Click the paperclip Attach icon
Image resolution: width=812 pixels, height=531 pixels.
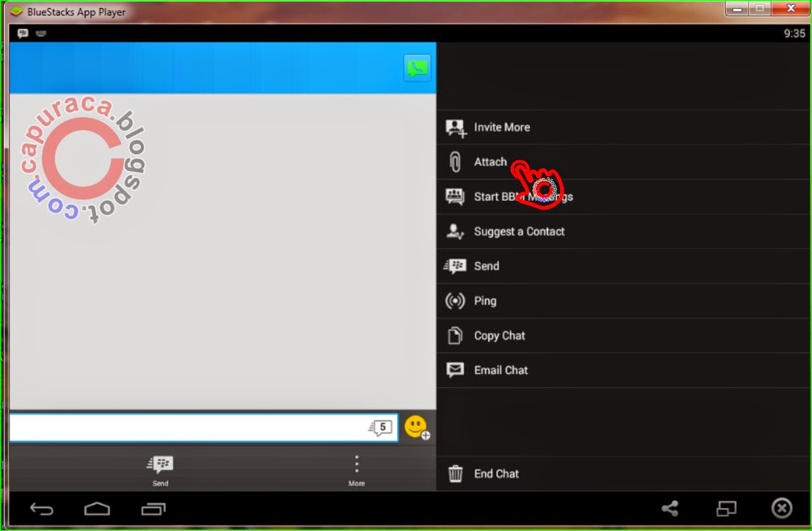[455, 162]
